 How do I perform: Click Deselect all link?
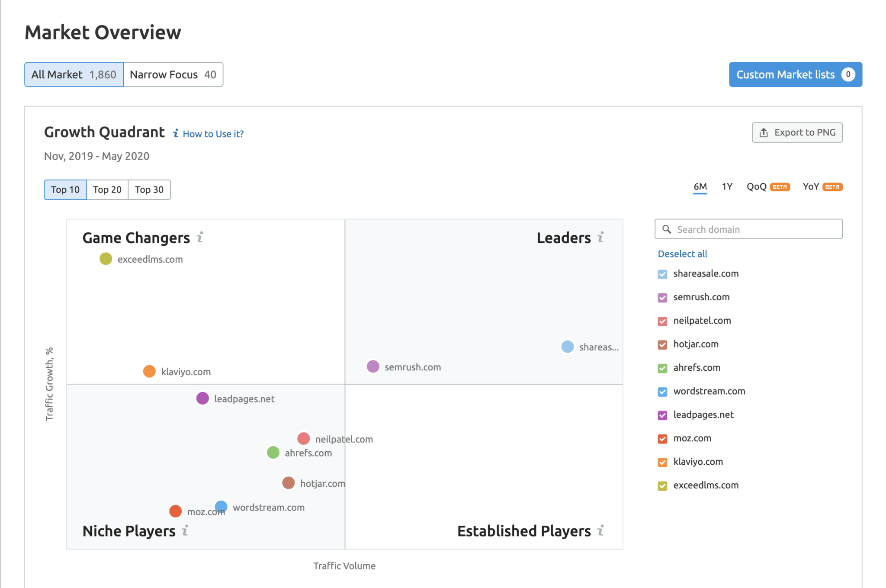coord(682,254)
